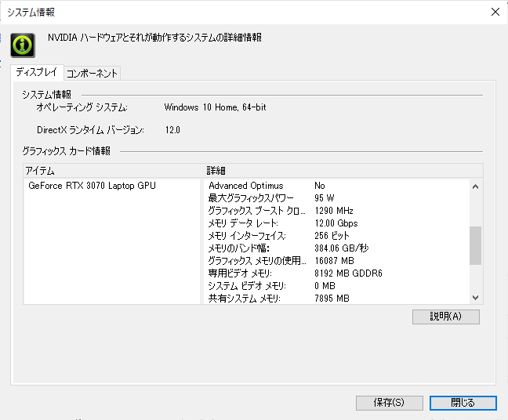The width and height of the screenshot is (508, 420).
Task: Click the 閉じる button
Action: point(463,403)
